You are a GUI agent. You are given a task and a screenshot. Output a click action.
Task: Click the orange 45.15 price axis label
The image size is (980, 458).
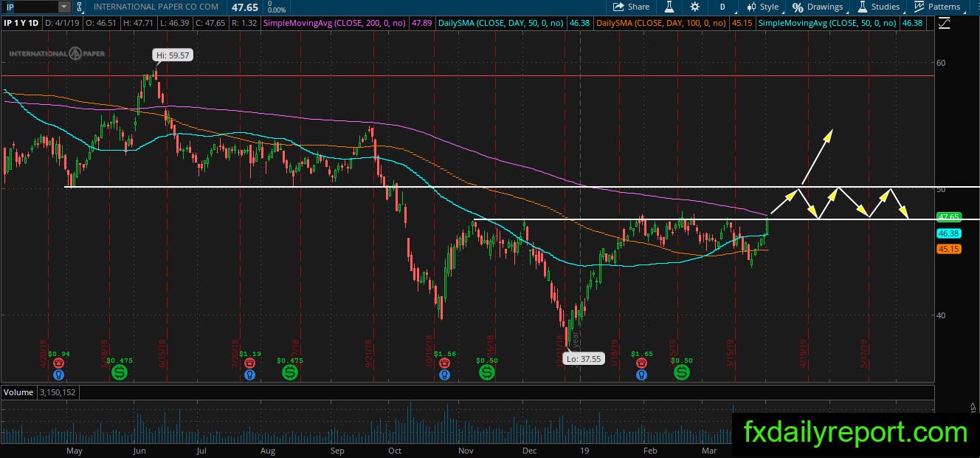click(948, 250)
